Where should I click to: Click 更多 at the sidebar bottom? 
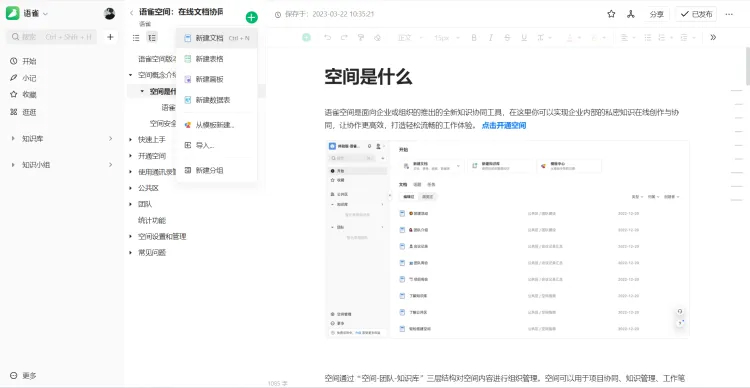pos(23,376)
